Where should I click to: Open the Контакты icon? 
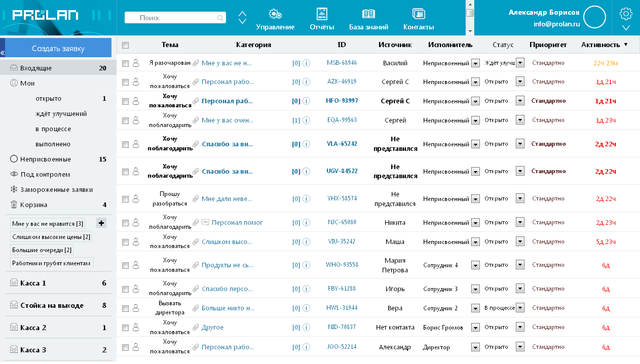418,14
